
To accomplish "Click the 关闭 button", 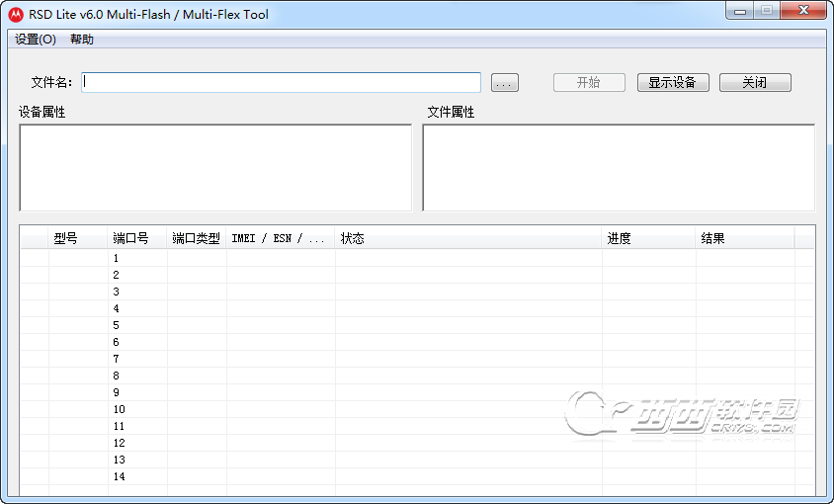I will pyautogui.click(x=755, y=82).
